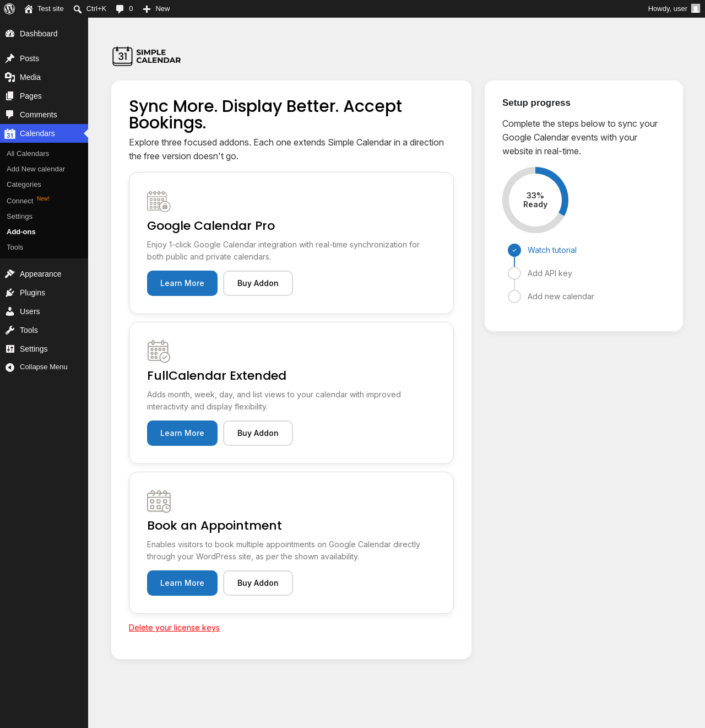This screenshot has width=705, height=728.
Task: Click Delete your license keys link
Action: (x=174, y=628)
